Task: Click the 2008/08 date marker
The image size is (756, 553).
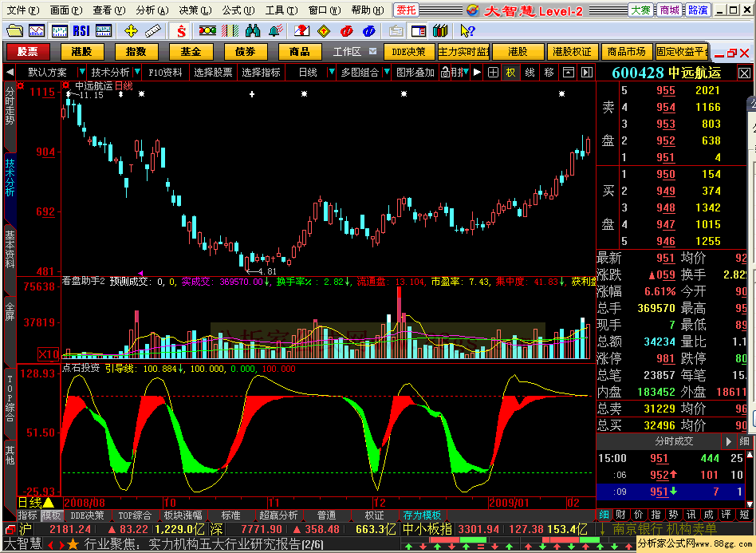Action: 85,503
